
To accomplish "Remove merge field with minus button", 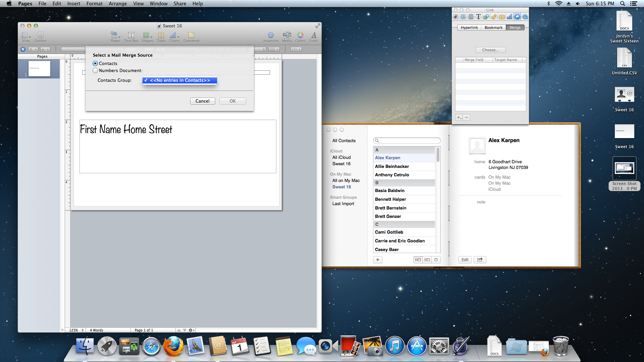I will (x=467, y=117).
